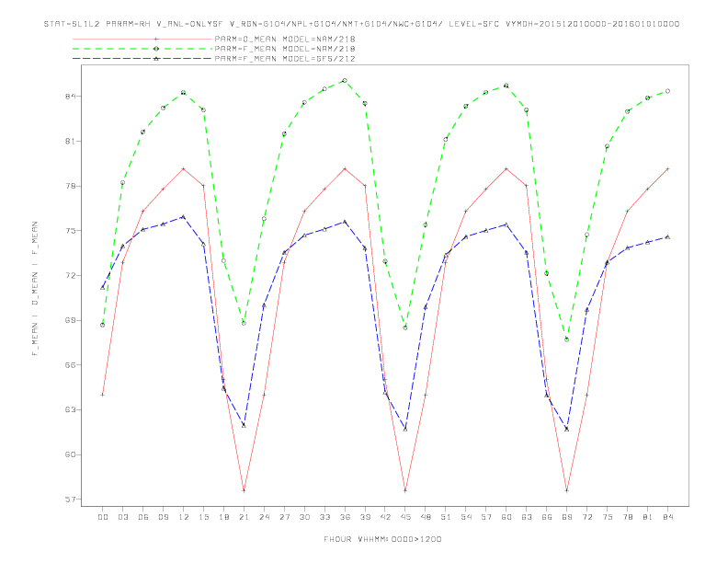Click x-axis forecast hour label 81
The image size is (728, 563).
(648, 517)
